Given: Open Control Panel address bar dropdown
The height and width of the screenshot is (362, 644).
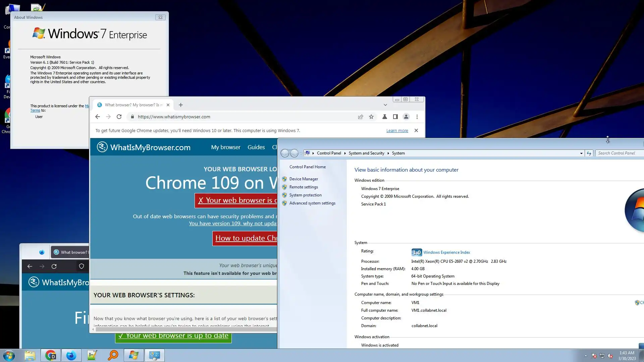Looking at the screenshot, I should point(581,153).
